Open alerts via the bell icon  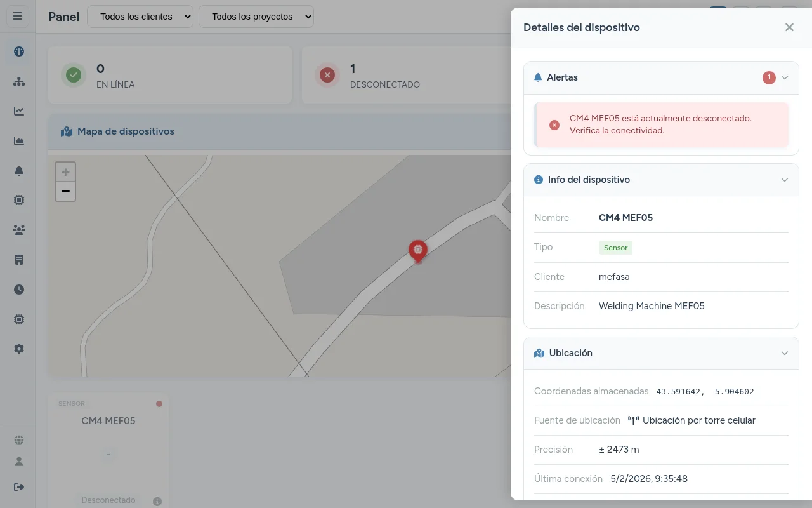pyautogui.click(x=18, y=170)
